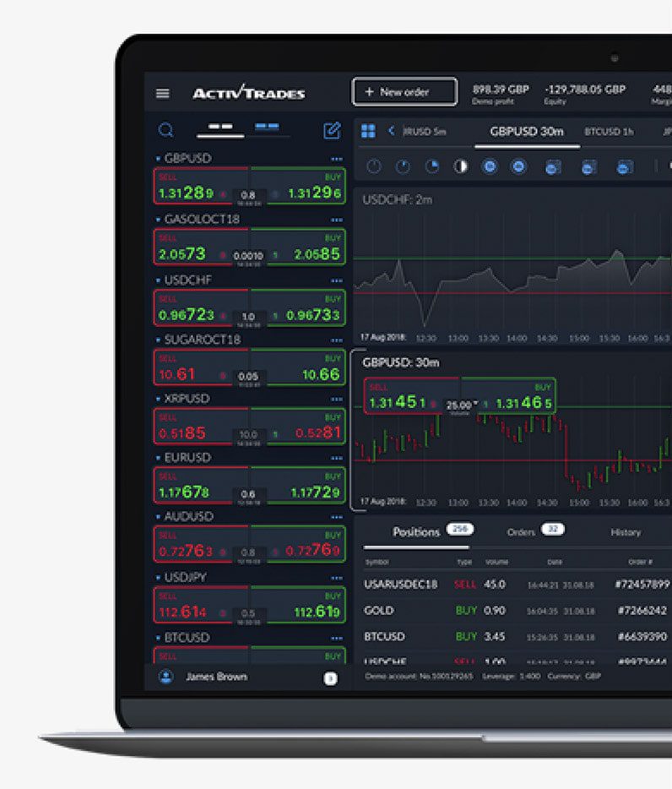The image size is (672, 789).
Task: Select the half-filled circle timeframe icon
Action: coord(460,166)
